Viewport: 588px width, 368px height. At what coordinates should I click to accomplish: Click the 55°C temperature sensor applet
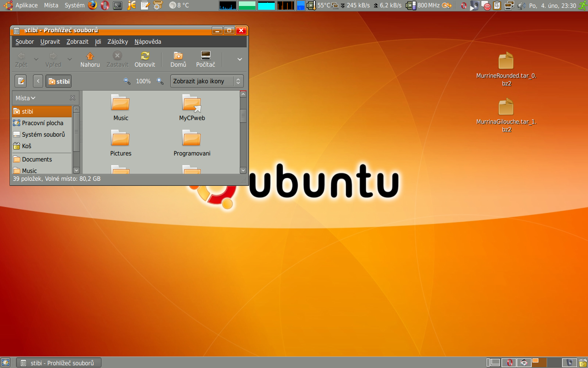tap(318, 6)
